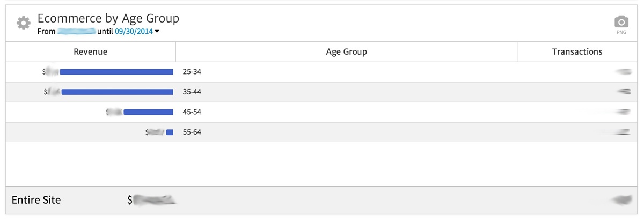Click the blue revenue bar for 35-44
644x222 pixels.
pos(118,92)
